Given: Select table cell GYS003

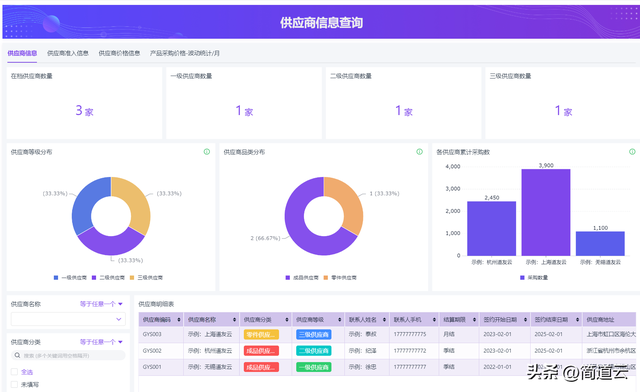Looking at the screenshot, I should 152,334.
